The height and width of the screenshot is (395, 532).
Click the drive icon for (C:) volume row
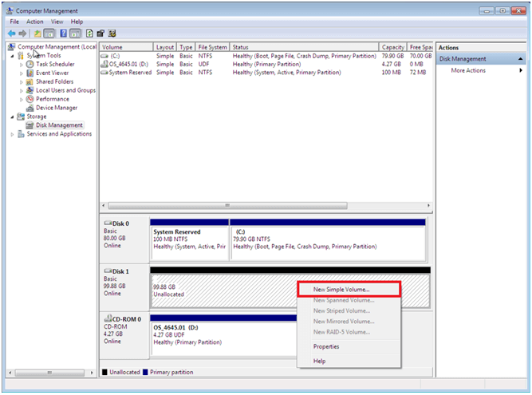104,56
